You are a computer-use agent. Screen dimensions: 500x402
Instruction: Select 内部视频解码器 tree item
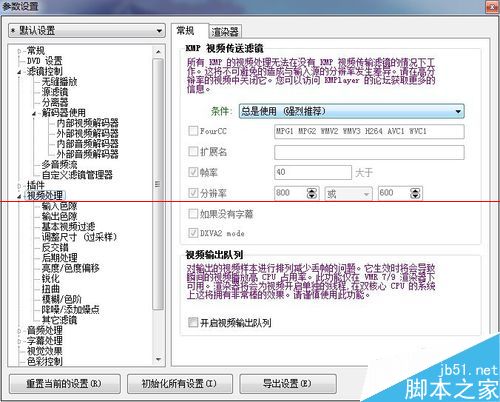[x=87, y=123]
